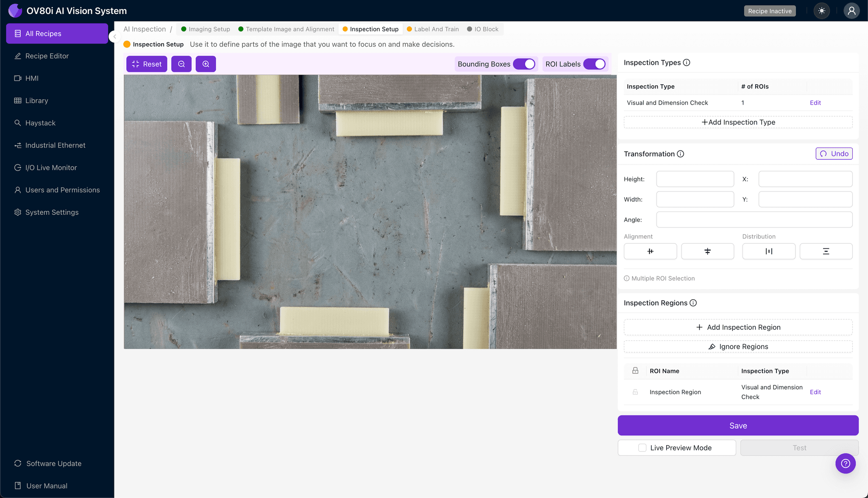Disable the Bounding Boxes toggle
Viewport: 868px width, 498px height.
point(526,64)
